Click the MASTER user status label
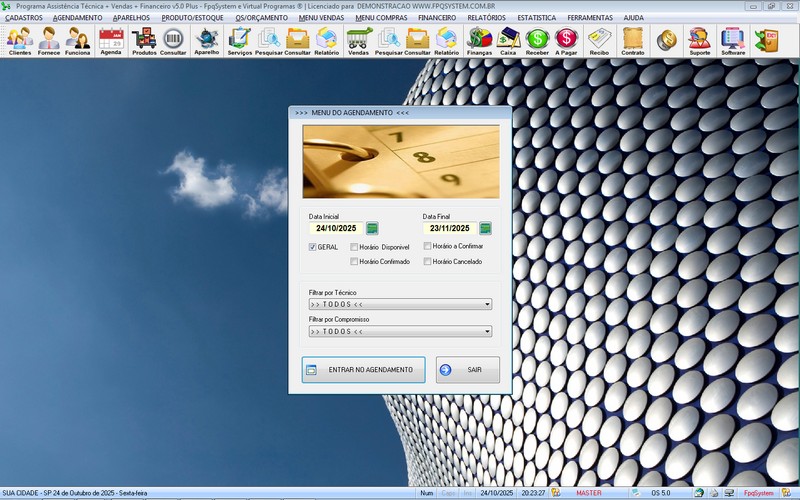Viewport: 800px width, 500px height. tap(589, 493)
